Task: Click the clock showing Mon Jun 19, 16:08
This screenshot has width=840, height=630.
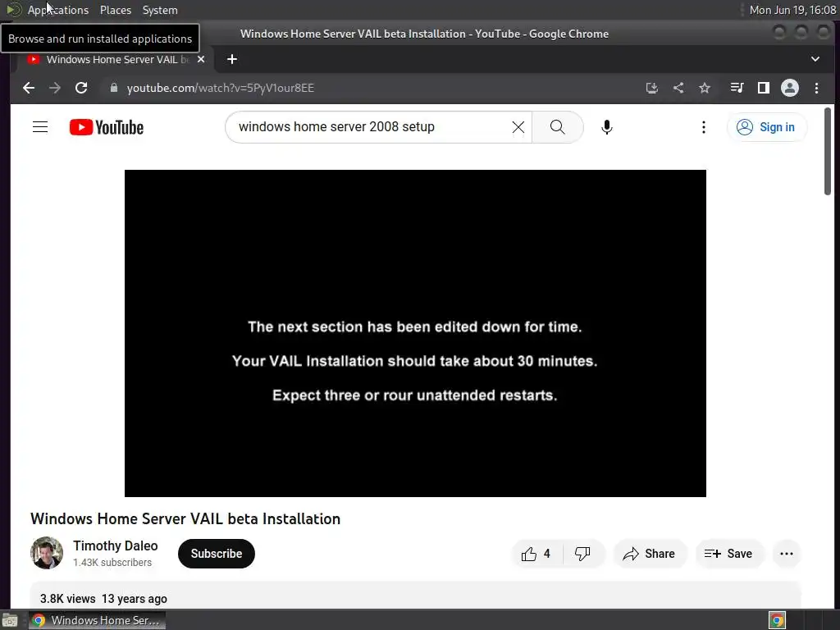Action: coord(792,10)
